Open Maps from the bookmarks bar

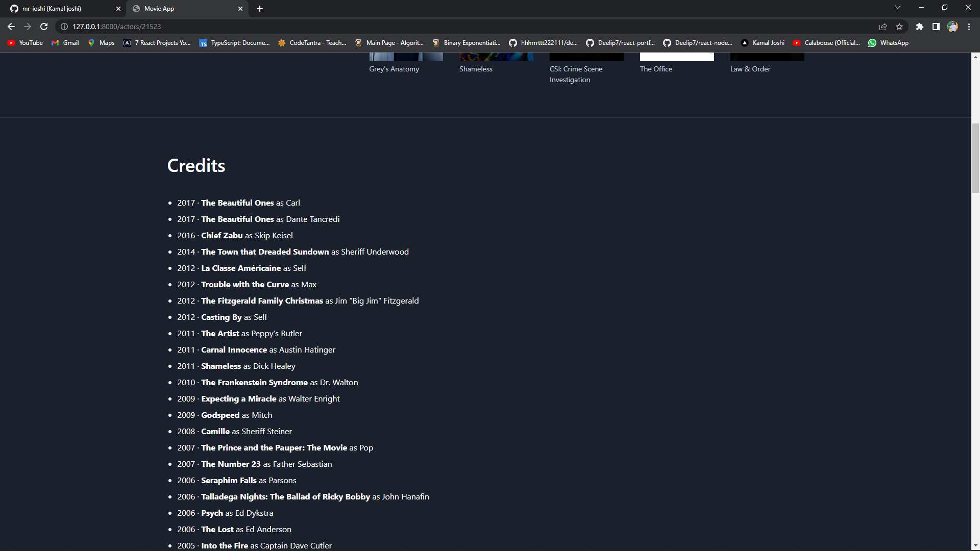point(101,43)
